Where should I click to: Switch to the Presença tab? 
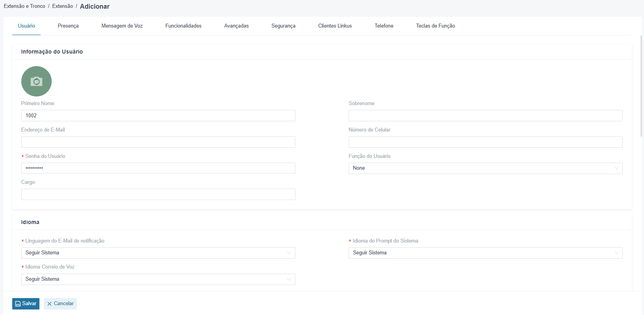68,26
